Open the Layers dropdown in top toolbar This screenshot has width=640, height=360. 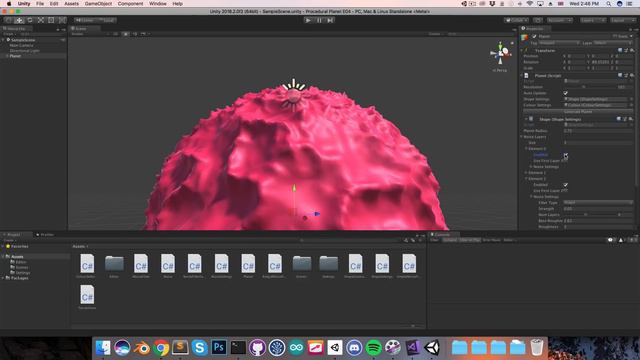pos(593,20)
